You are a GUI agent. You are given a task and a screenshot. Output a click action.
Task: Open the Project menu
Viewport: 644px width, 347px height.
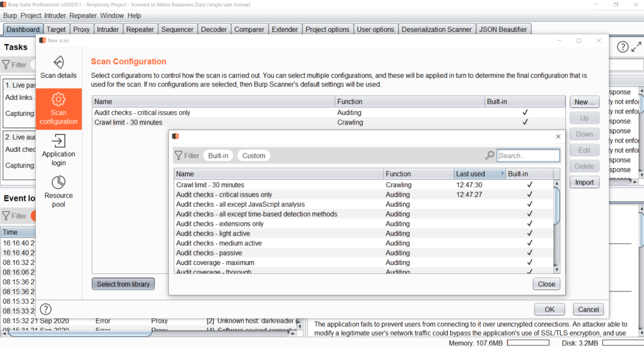(31, 16)
